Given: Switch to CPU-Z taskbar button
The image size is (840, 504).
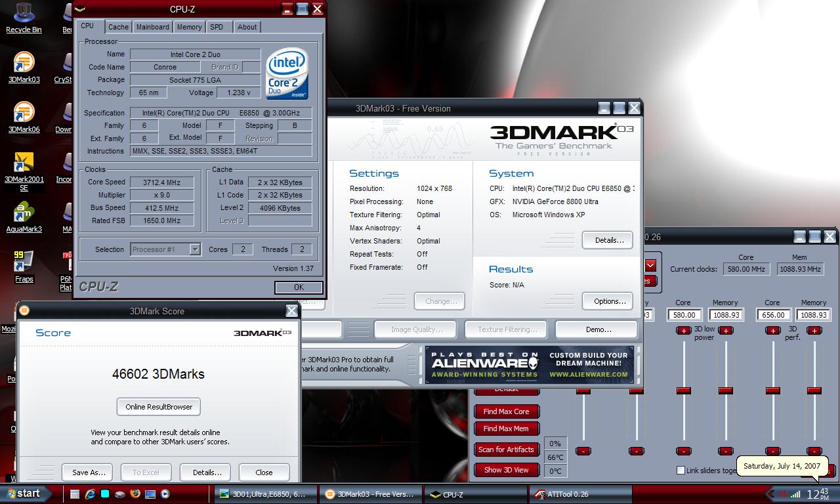Looking at the screenshot, I should (476, 494).
